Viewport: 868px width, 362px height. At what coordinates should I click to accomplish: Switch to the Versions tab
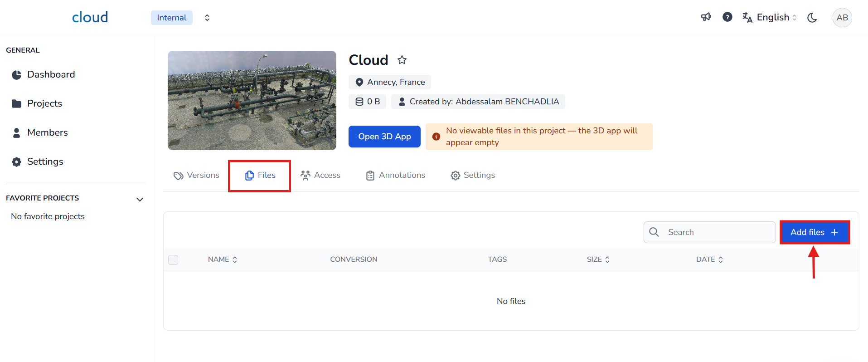point(196,176)
